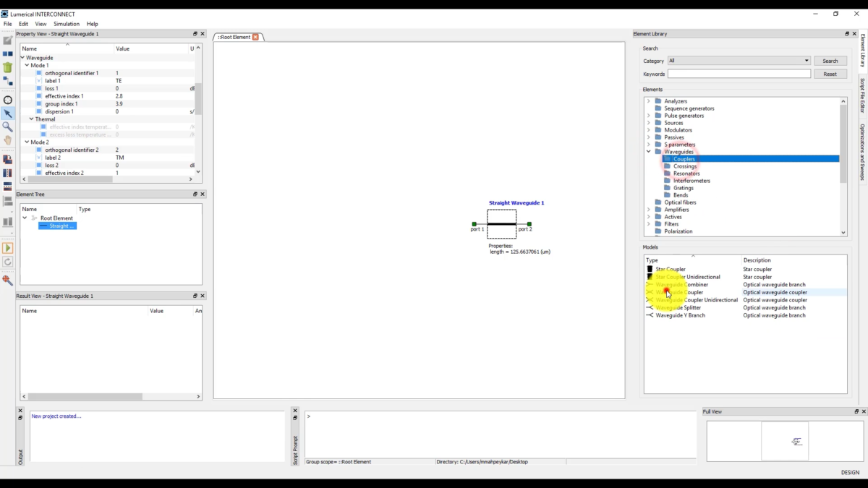Collapse Root Element in Element Tree
This screenshot has width=868, height=488.
(25, 218)
